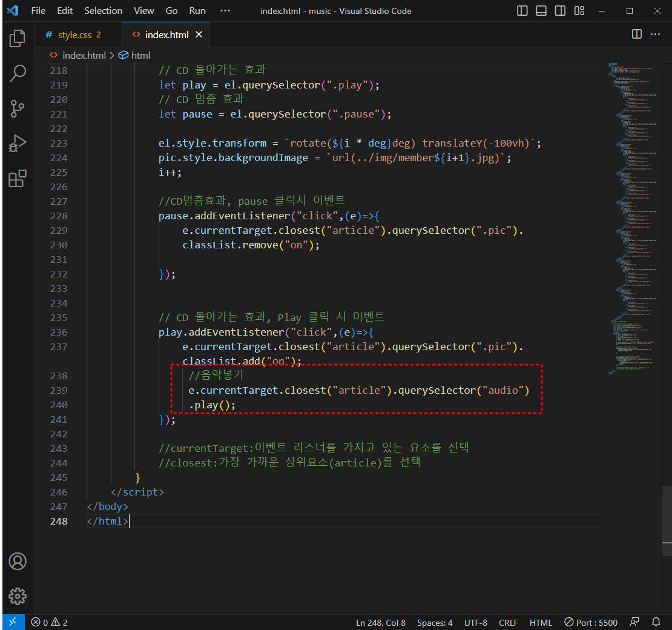The width and height of the screenshot is (672, 630).
Task: Open remote window indicator in status bar
Action: coord(13,622)
